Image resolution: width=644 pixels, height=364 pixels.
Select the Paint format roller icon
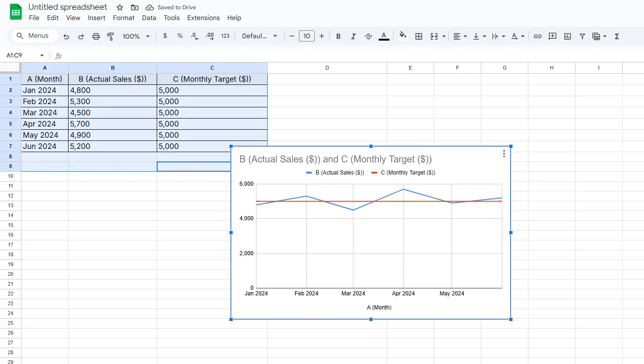tap(111, 36)
